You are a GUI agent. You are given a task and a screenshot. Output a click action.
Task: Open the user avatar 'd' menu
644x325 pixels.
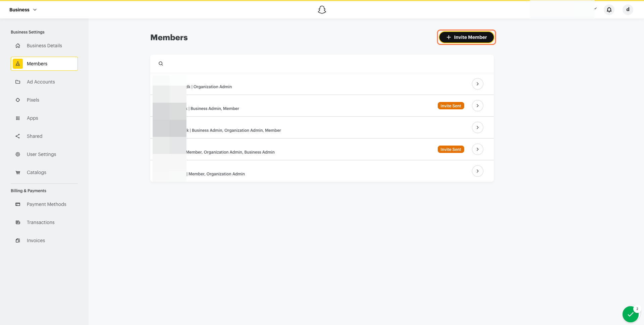point(628,10)
